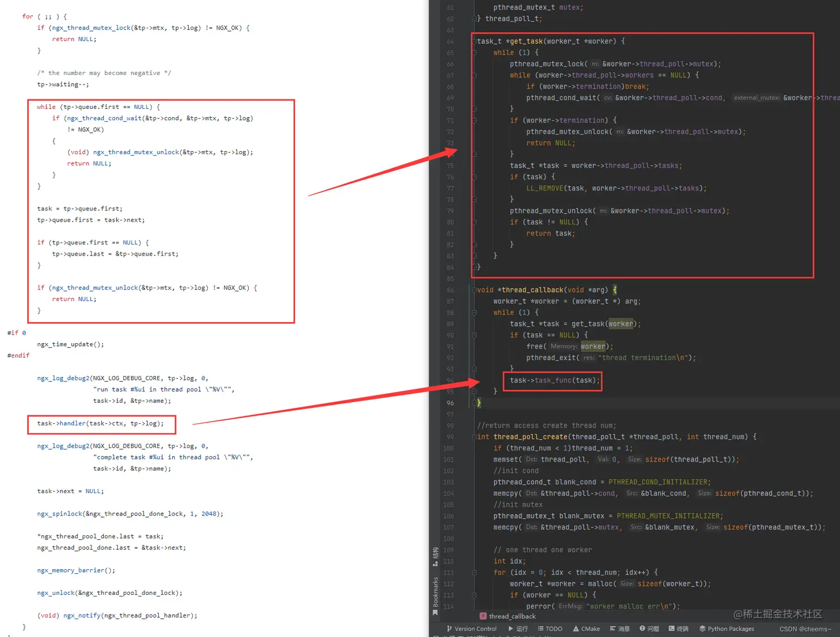Click line number 85 in the gutter
The image size is (840, 637).
450,279
